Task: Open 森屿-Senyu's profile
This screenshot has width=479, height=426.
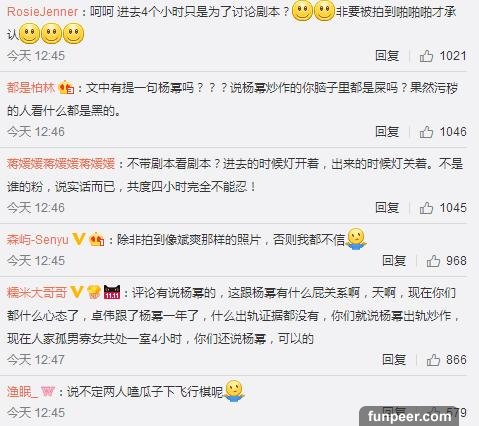Action: (38, 240)
